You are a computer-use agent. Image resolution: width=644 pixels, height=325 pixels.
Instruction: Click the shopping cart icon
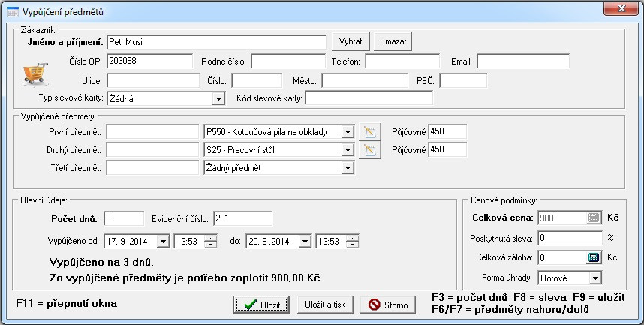[36, 74]
